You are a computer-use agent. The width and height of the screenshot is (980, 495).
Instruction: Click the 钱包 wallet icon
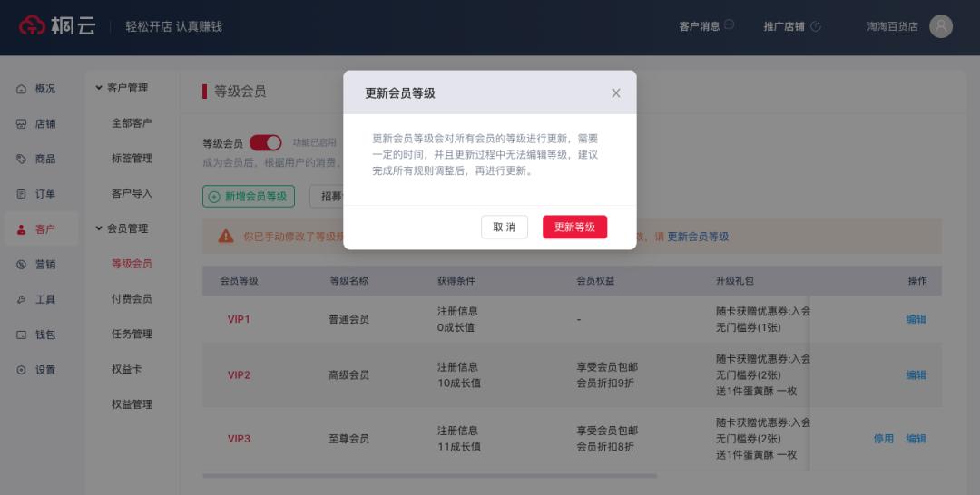[x=21, y=335]
